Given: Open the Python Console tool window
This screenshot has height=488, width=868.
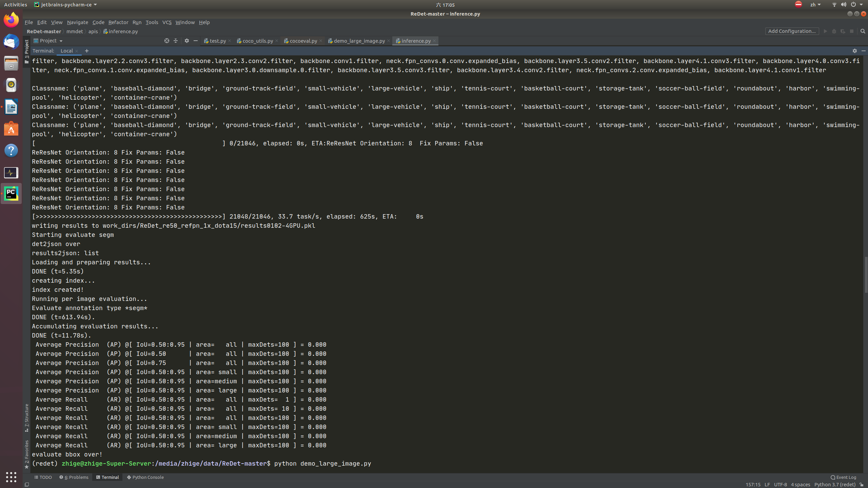Looking at the screenshot, I should tap(145, 477).
